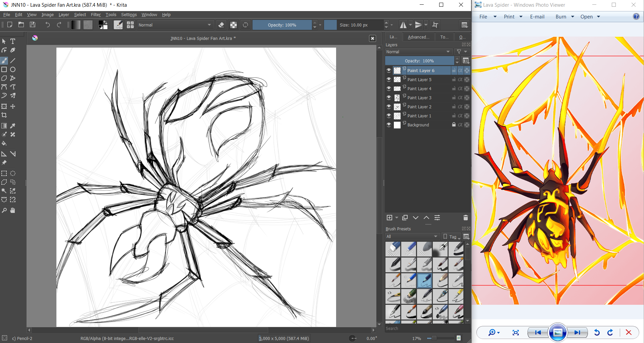The image size is (644, 343).
Task: Hide Paint Layer 6 visibility
Action: point(389,70)
